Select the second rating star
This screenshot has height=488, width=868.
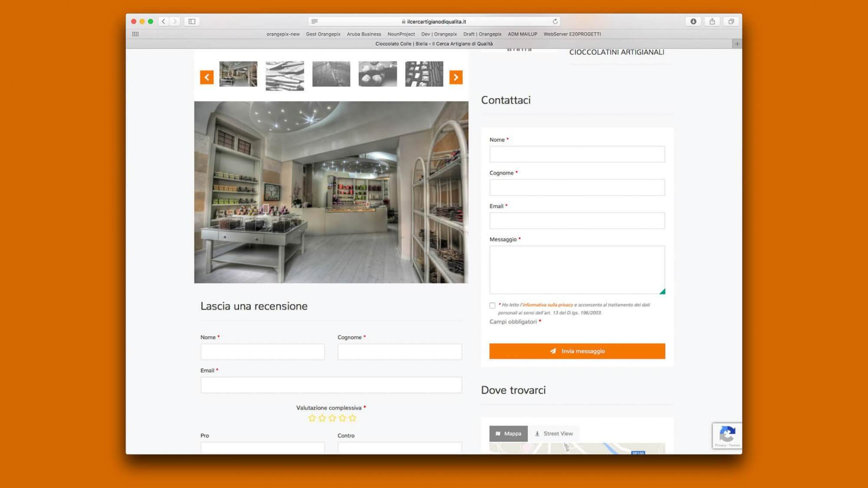pyautogui.click(x=322, y=418)
